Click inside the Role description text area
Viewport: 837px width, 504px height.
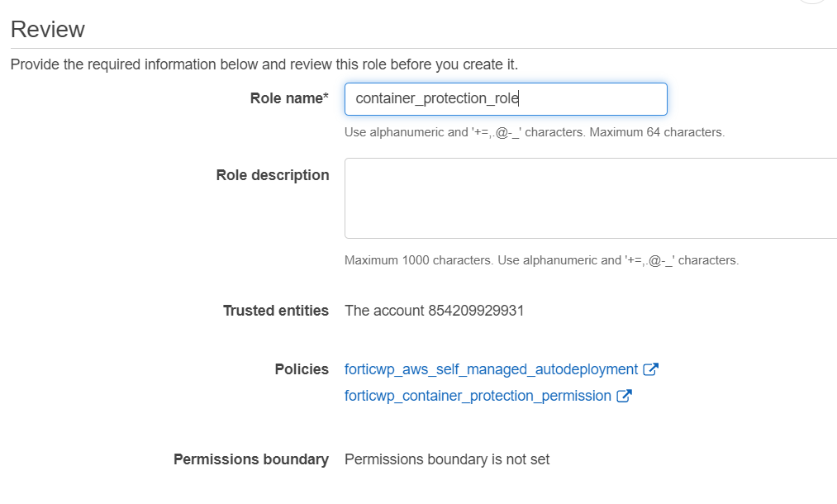point(590,198)
